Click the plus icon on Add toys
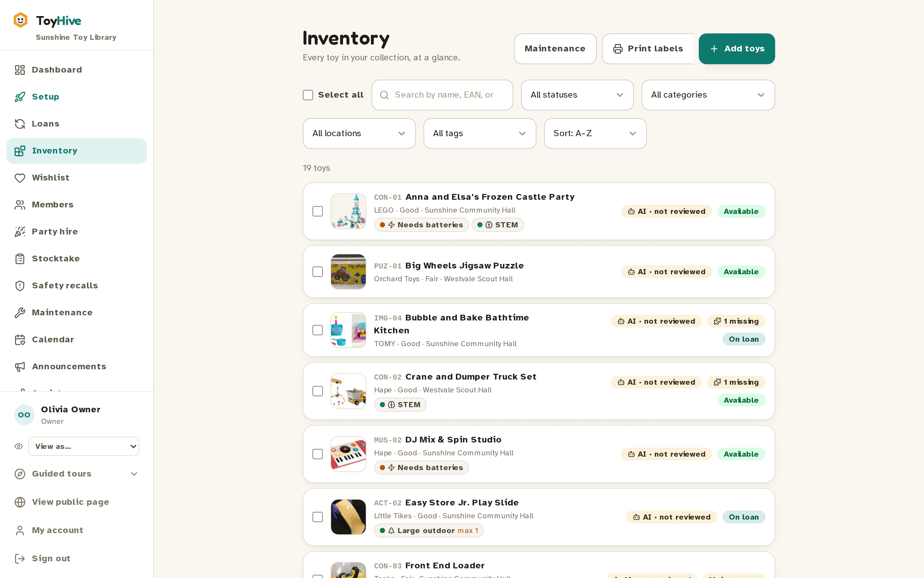This screenshot has width=924, height=578. coord(714,49)
